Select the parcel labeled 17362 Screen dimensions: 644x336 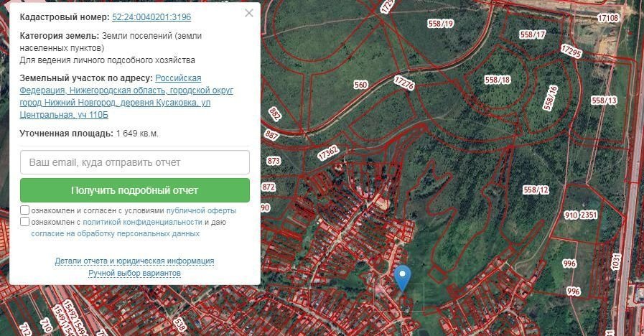coord(327,153)
